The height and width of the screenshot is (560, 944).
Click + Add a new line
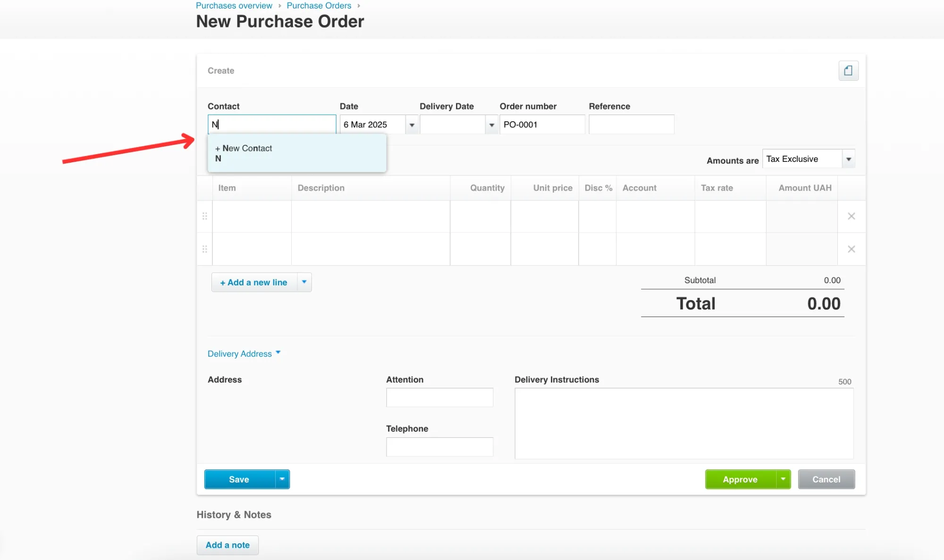[254, 282]
